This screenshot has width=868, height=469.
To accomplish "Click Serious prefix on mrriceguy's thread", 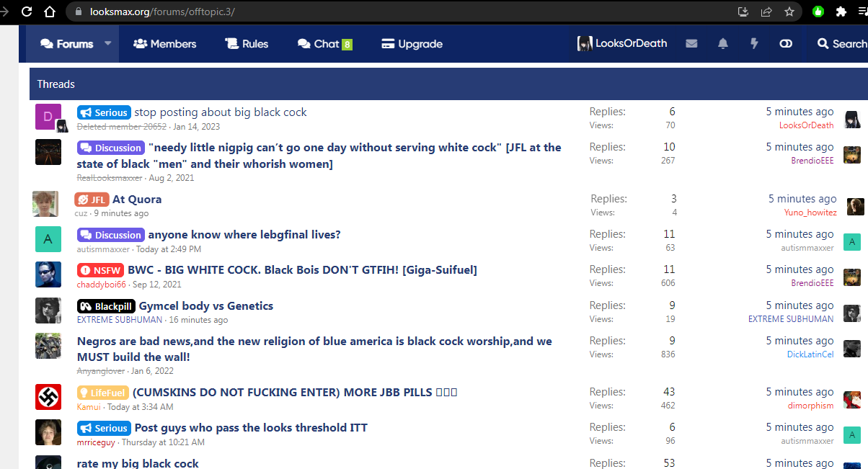I will [104, 428].
